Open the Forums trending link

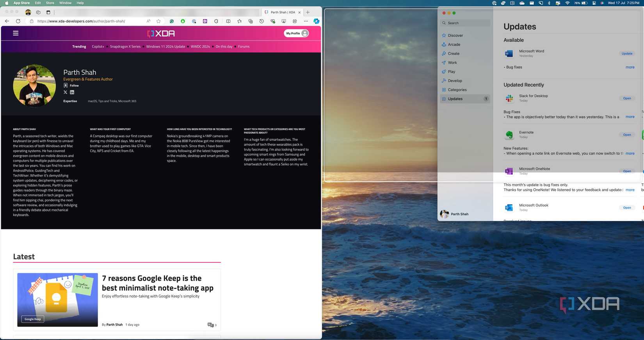point(244,46)
